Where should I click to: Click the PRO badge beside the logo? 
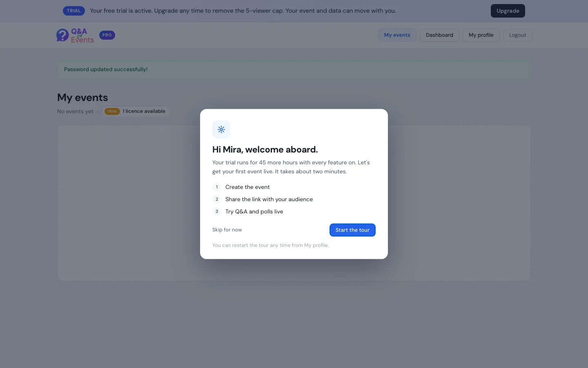point(107,35)
